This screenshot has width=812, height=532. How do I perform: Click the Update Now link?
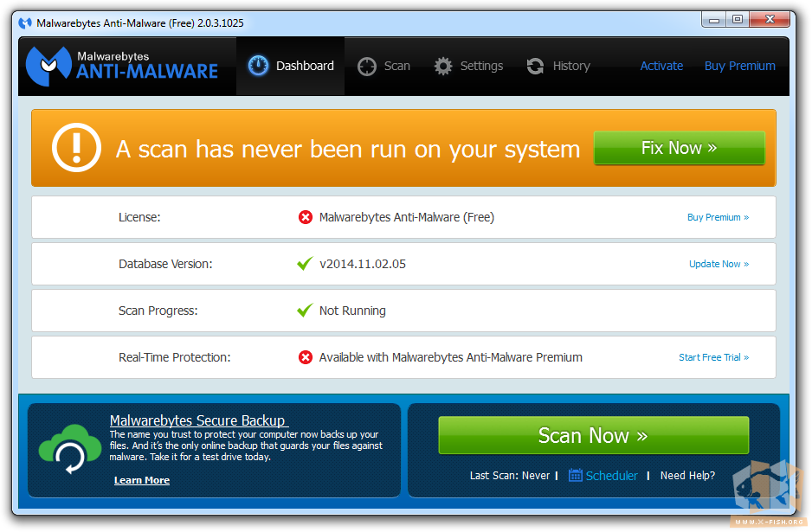click(x=719, y=264)
